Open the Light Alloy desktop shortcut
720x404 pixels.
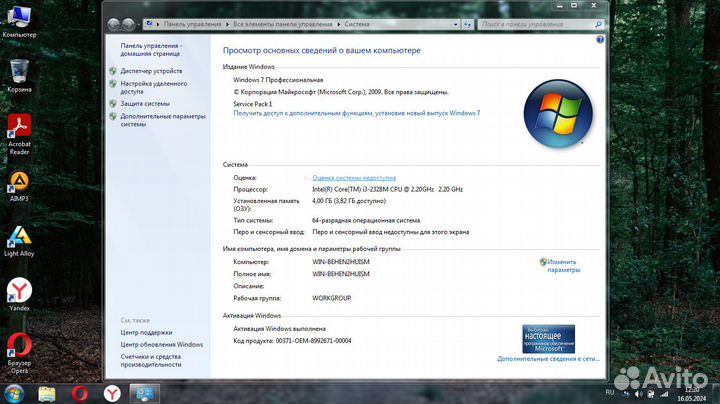19,241
